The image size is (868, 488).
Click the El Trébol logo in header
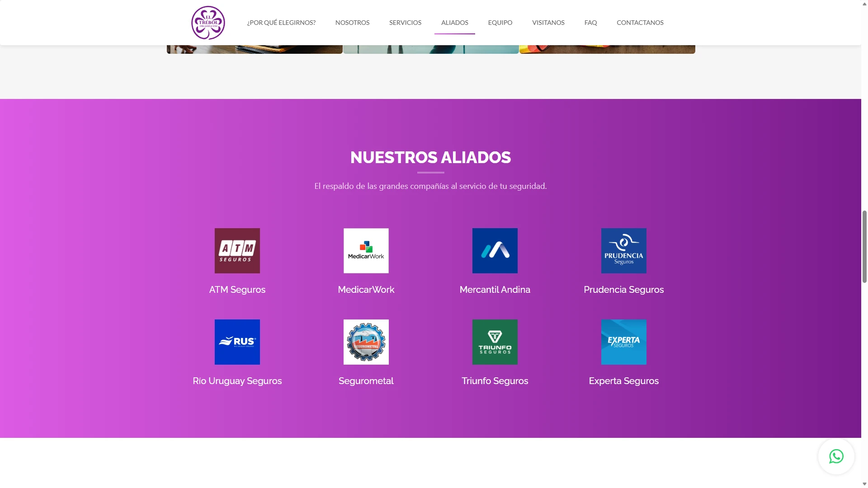tap(208, 23)
